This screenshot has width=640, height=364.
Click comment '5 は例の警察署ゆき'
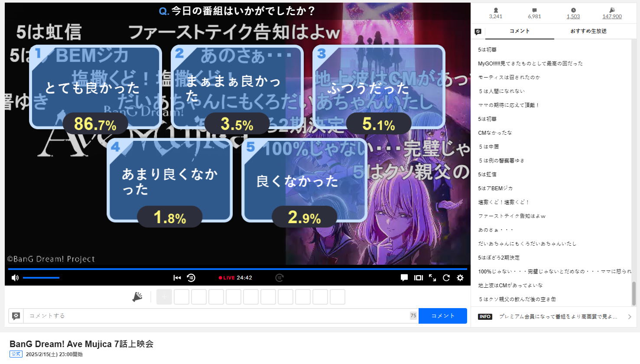pyautogui.click(x=501, y=161)
